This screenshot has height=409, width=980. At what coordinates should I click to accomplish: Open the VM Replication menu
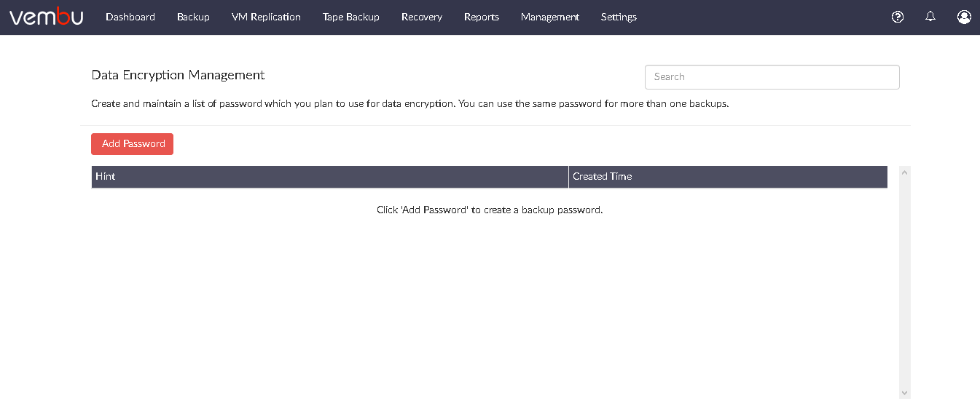pos(266,17)
